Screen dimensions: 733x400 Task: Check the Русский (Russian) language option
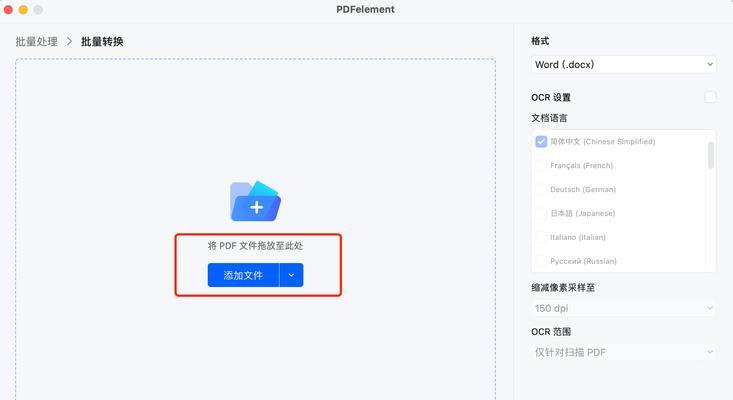(541, 261)
